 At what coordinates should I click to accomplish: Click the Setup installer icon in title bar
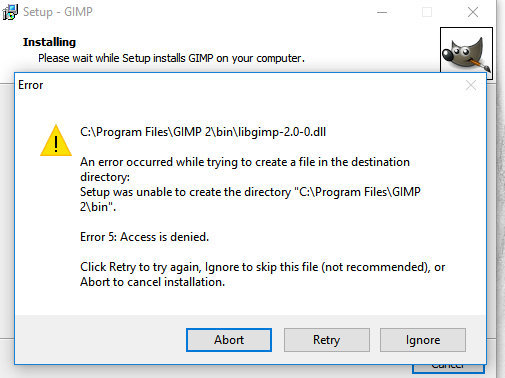[10, 12]
